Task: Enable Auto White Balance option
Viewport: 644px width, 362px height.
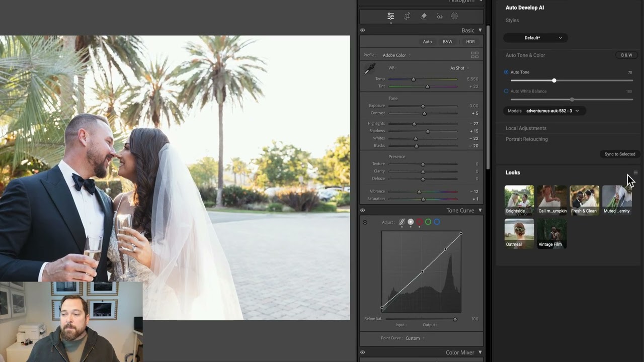Action: (506, 91)
